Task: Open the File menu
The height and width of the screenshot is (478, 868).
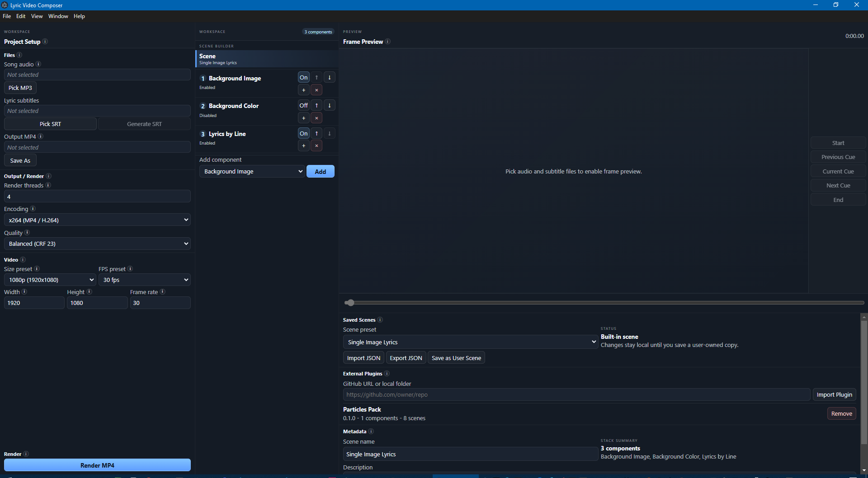Action: pyautogui.click(x=7, y=16)
